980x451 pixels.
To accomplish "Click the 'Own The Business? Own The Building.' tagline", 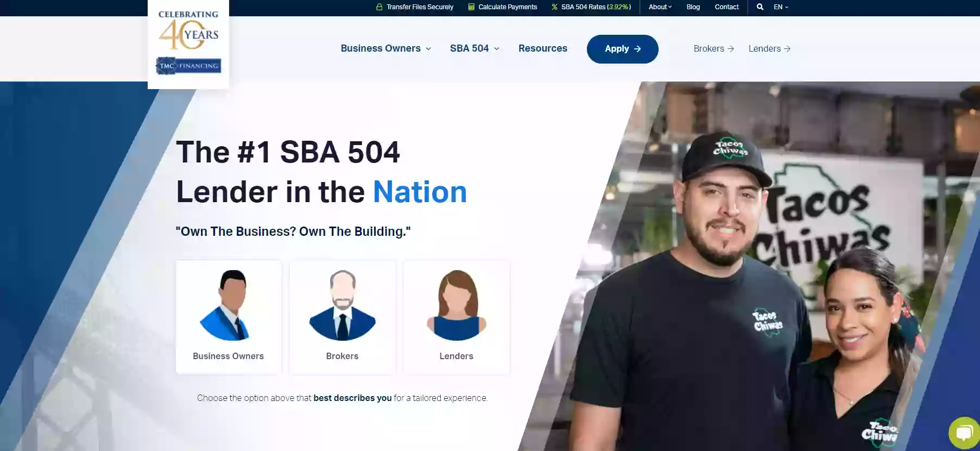I will click(x=293, y=231).
